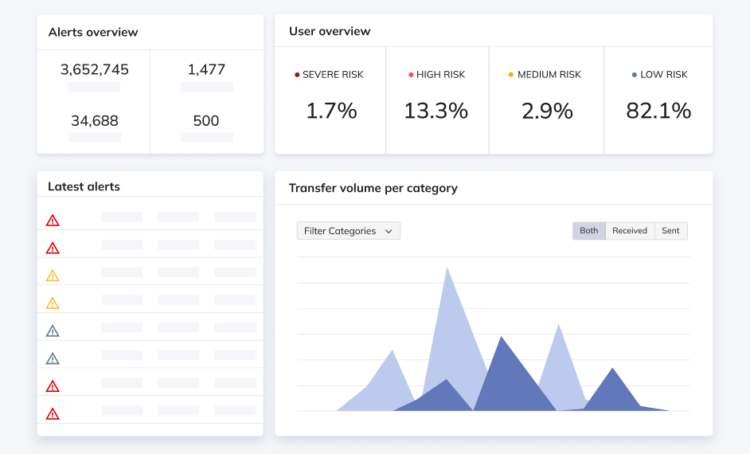Switch chart to Sent transfers

tap(670, 231)
